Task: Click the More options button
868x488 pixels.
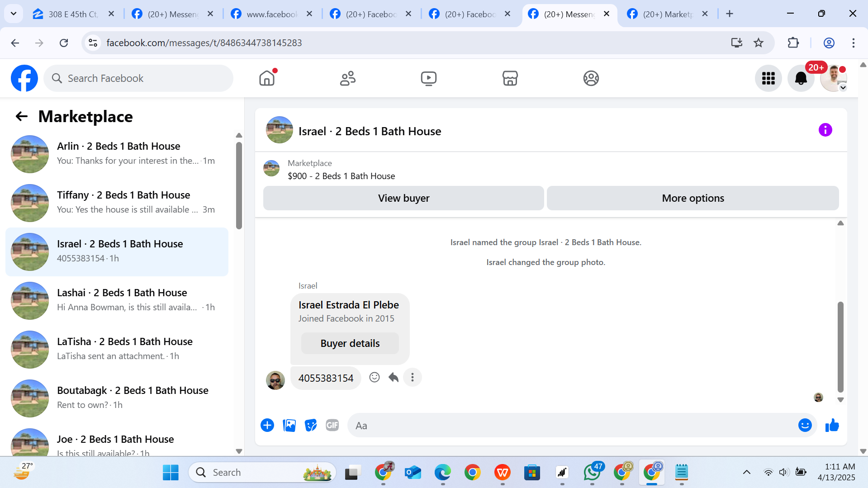Action: click(693, 198)
